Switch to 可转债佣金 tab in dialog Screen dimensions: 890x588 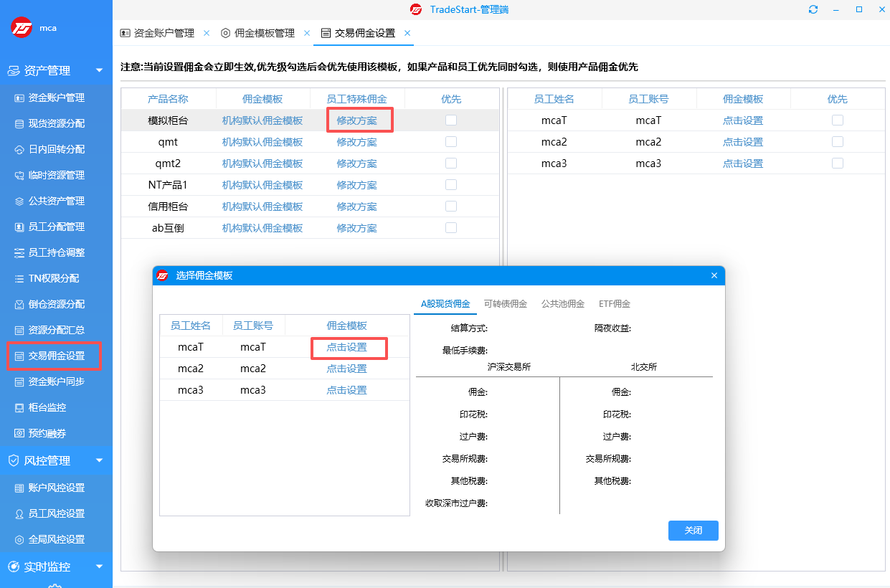point(505,304)
